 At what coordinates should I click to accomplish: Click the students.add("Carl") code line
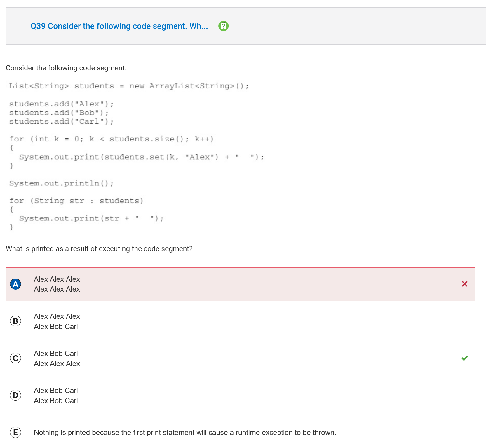(x=61, y=122)
